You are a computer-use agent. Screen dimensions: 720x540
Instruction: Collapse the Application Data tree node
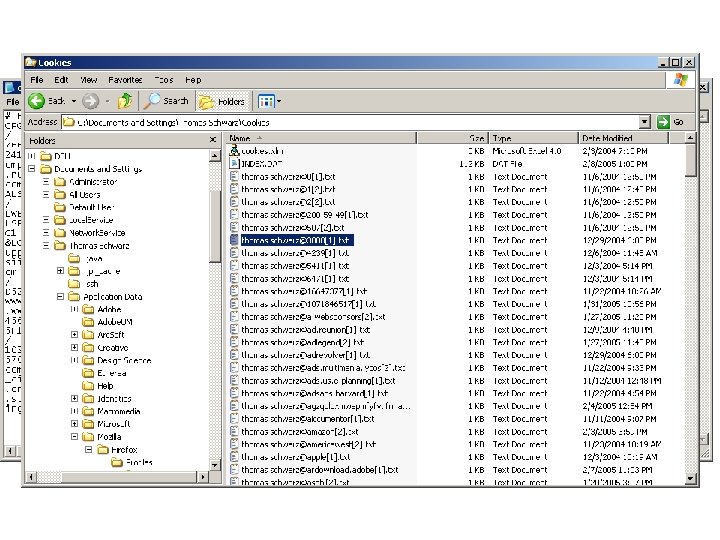[60, 297]
